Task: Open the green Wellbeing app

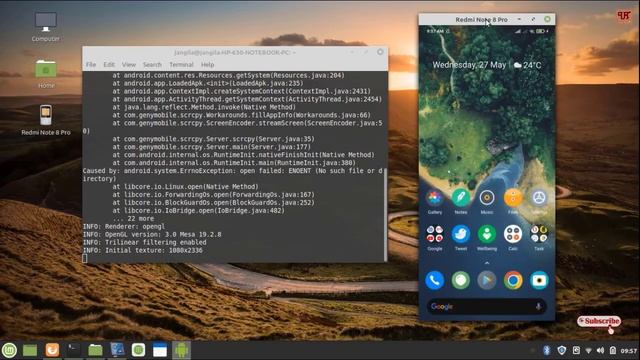Action: pyautogui.click(x=487, y=234)
